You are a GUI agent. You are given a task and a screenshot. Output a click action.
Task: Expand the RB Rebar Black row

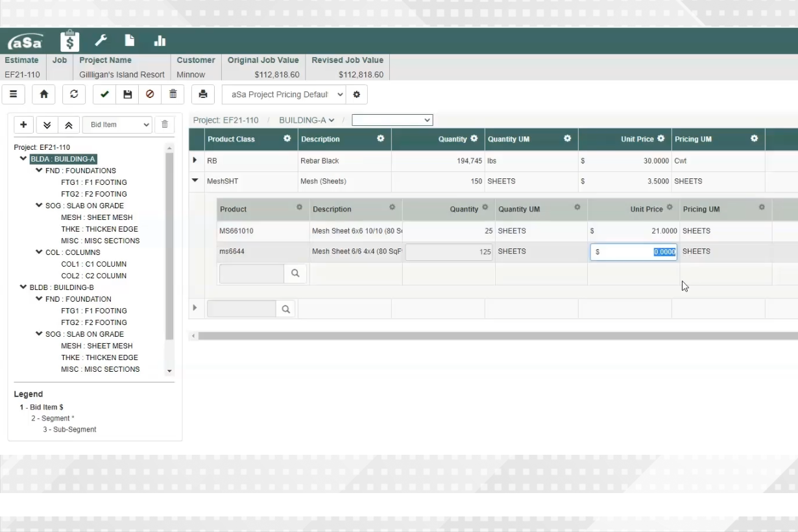[195, 160]
